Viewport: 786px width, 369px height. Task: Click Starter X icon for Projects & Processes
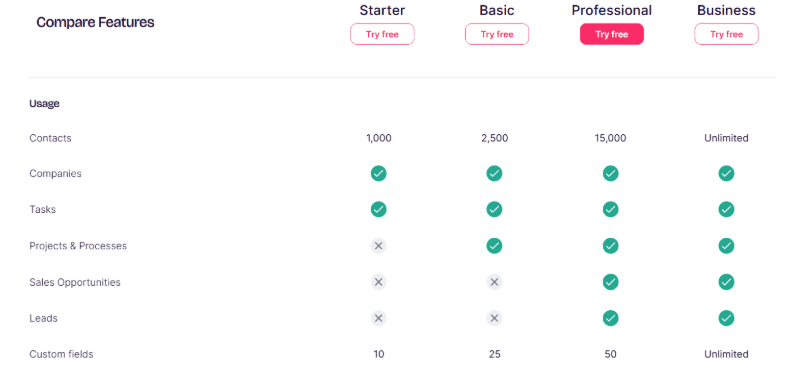(x=378, y=246)
